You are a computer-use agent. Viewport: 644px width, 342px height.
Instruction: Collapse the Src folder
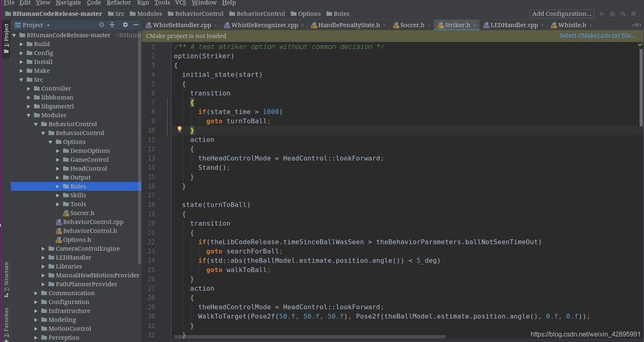(21, 80)
